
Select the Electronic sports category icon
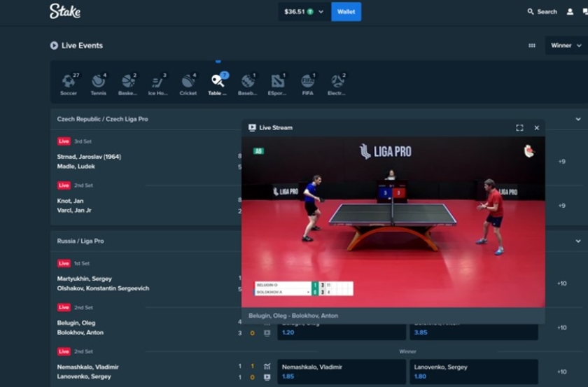tap(337, 85)
